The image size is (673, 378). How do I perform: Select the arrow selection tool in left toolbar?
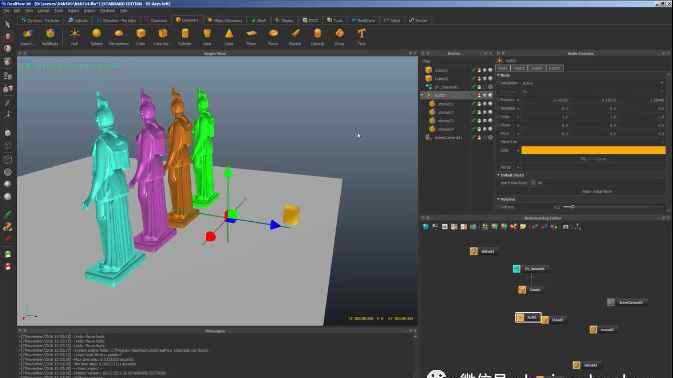click(x=7, y=24)
